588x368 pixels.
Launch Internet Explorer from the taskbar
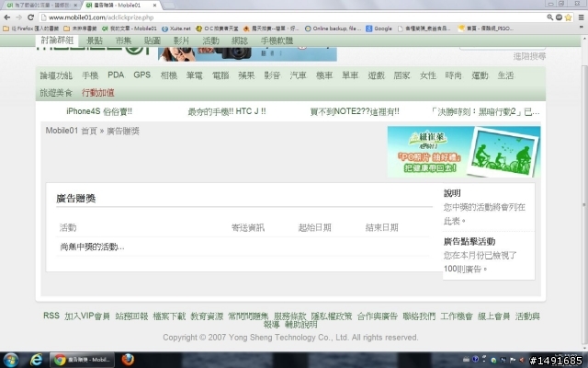[37, 360]
